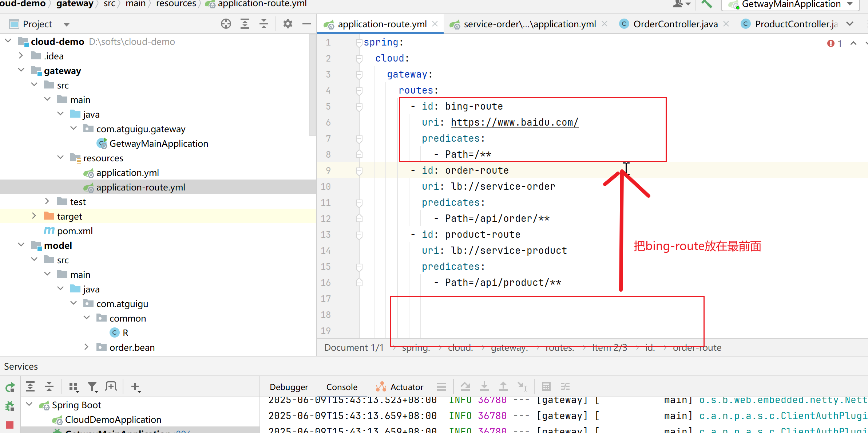Viewport: 868px width, 433px height.
Task: Collapse the Spring Boot services node
Action: (x=30, y=405)
